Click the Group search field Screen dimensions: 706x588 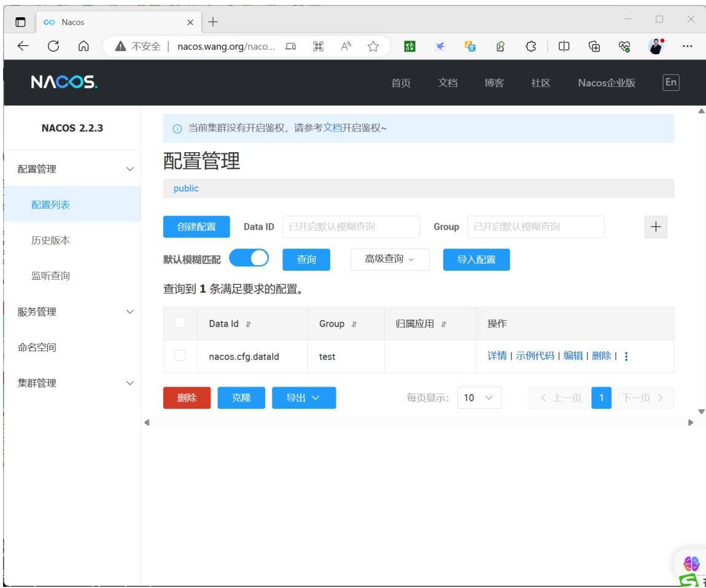pyautogui.click(x=536, y=226)
